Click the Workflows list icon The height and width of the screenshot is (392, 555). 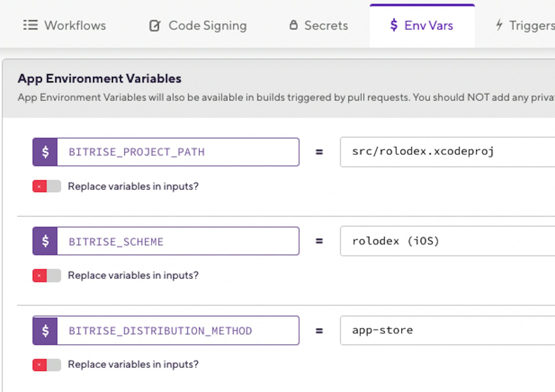tap(30, 25)
